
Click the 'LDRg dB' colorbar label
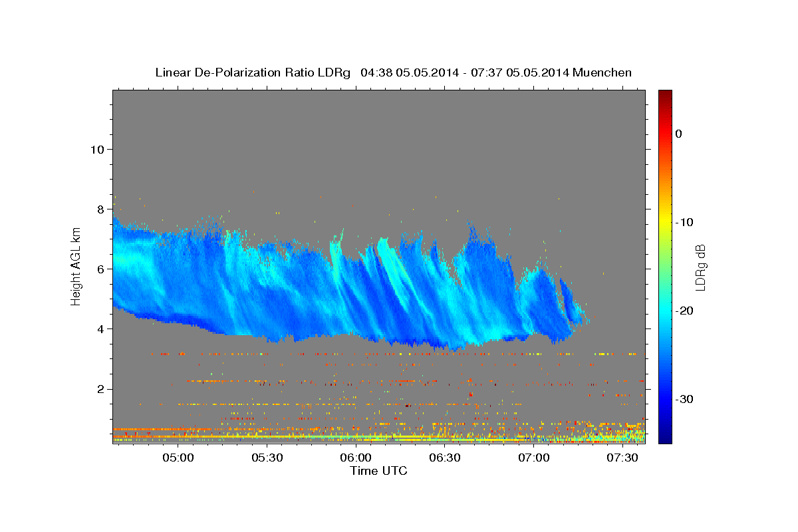click(x=700, y=267)
